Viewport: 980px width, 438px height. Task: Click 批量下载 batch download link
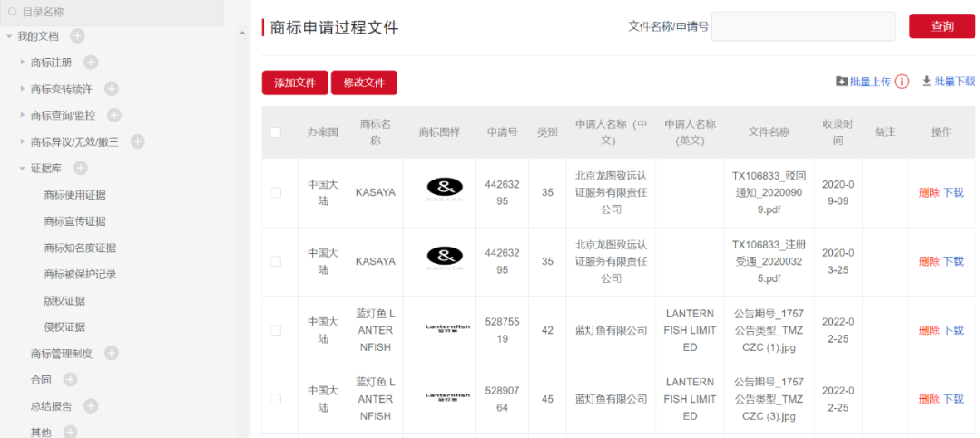point(948,82)
